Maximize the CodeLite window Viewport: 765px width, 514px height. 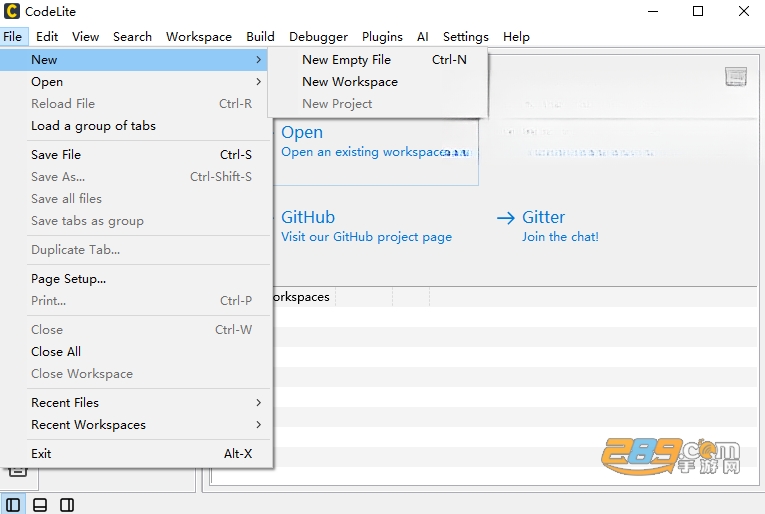[x=698, y=11]
